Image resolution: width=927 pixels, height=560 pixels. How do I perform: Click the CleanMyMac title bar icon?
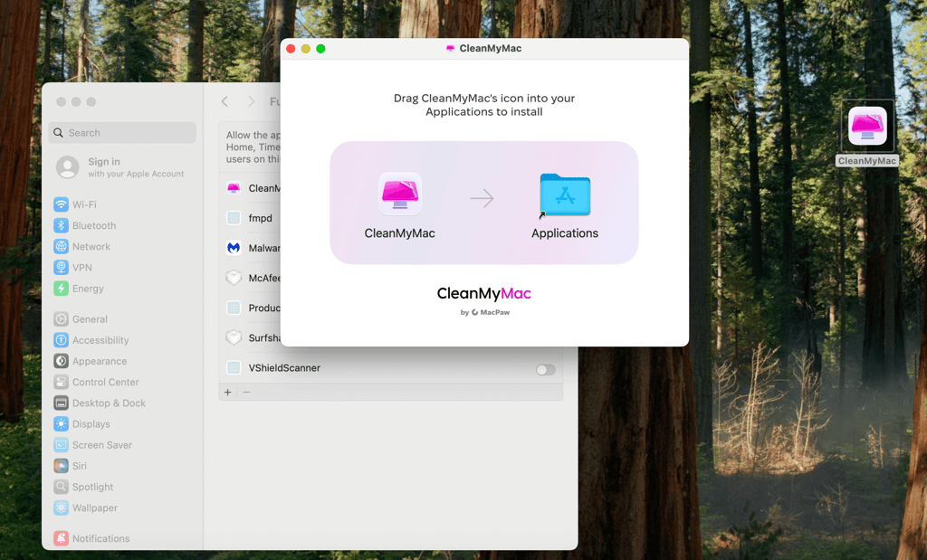(451, 49)
